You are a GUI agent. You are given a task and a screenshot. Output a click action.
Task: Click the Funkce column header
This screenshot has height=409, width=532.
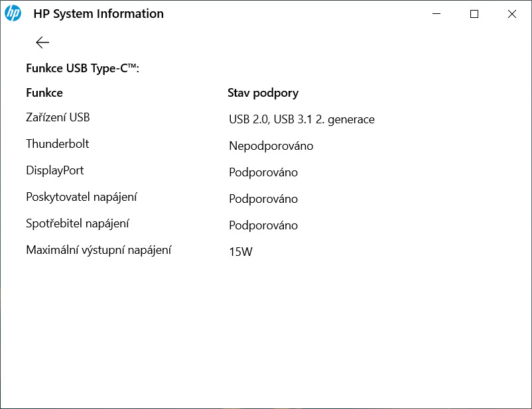44,93
